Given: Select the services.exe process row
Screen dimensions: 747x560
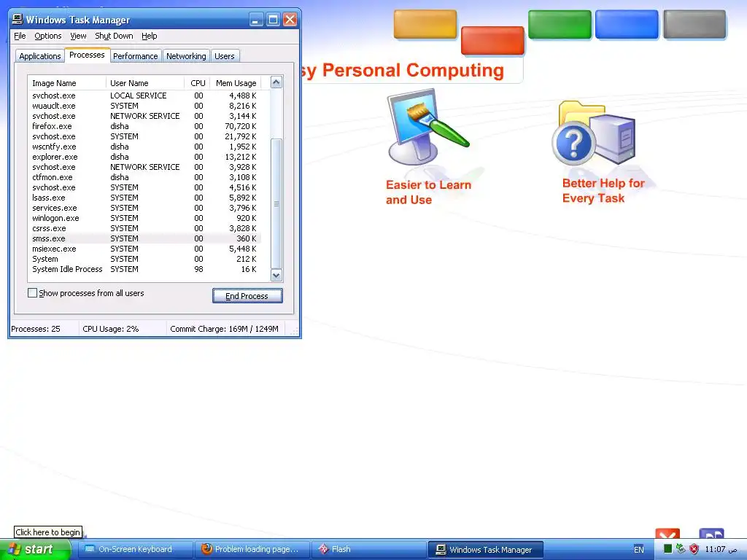Looking at the screenshot, I should pyautogui.click(x=144, y=208).
